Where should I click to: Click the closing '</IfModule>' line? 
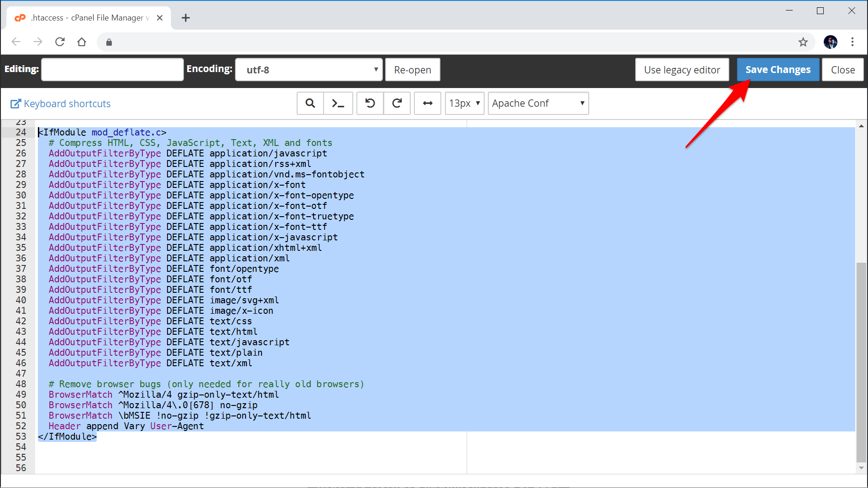[67, 436]
